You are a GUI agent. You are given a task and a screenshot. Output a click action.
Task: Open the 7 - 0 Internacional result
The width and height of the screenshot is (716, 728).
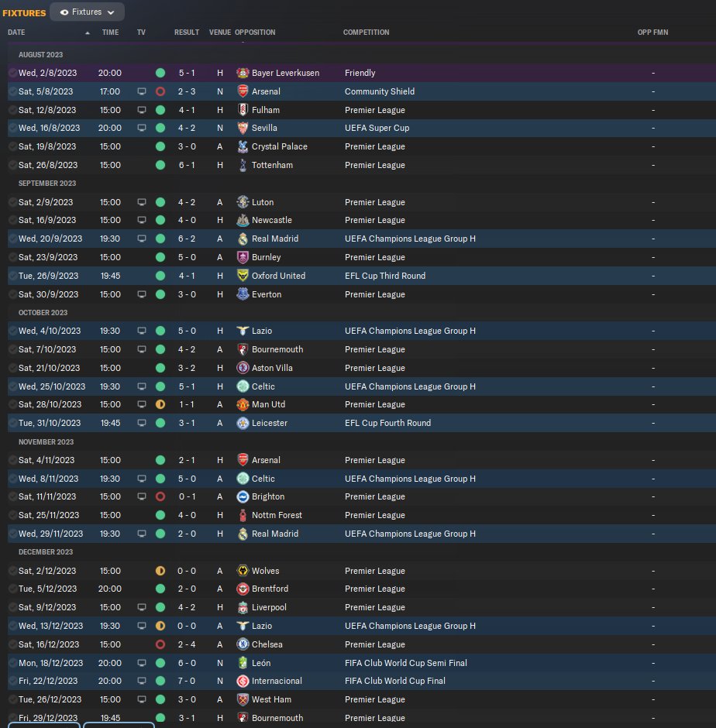click(x=187, y=681)
